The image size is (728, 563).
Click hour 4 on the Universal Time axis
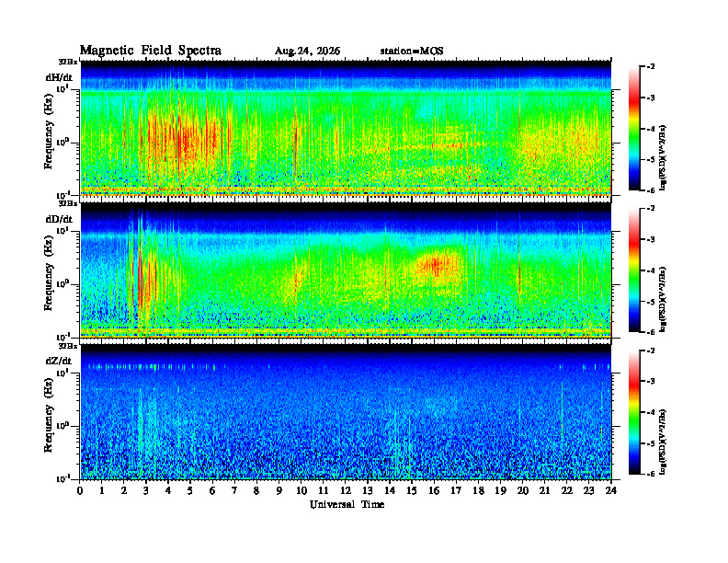pyautogui.click(x=168, y=491)
